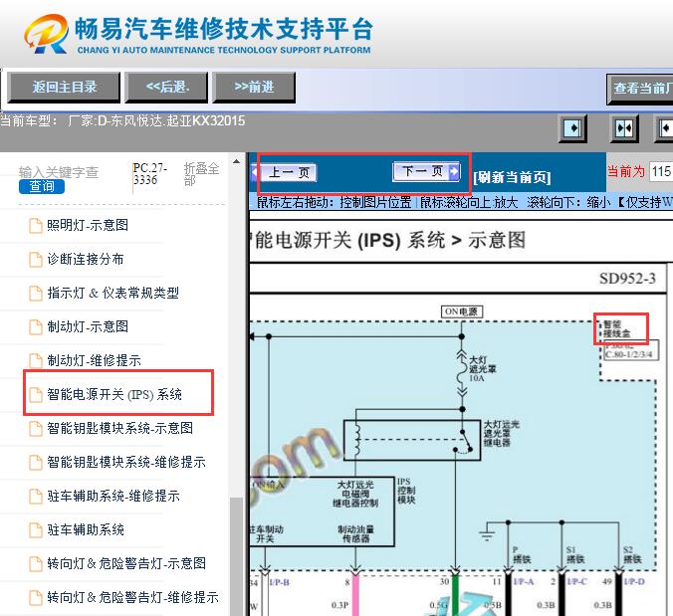The image size is (673, 616).
Task: Go forward with the >>前进 button
Action: [x=254, y=88]
